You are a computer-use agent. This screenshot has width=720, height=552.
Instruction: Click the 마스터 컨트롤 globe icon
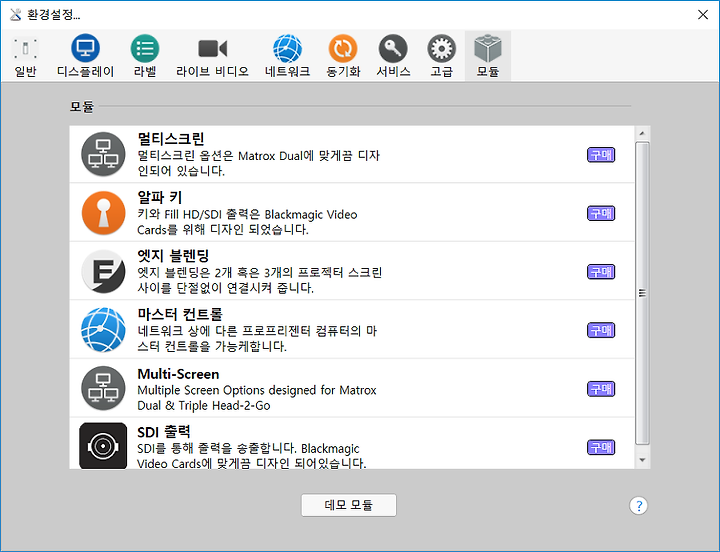click(103, 330)
